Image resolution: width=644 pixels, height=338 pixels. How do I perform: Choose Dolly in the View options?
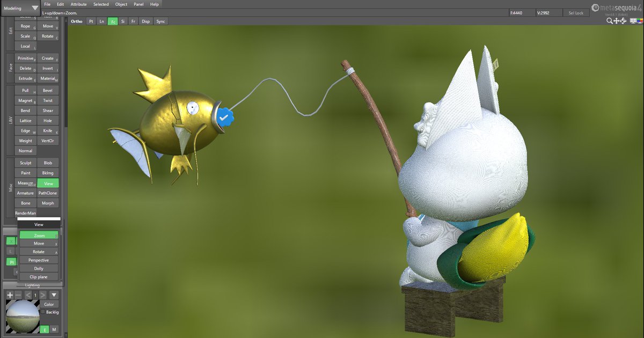click(39, 268)
